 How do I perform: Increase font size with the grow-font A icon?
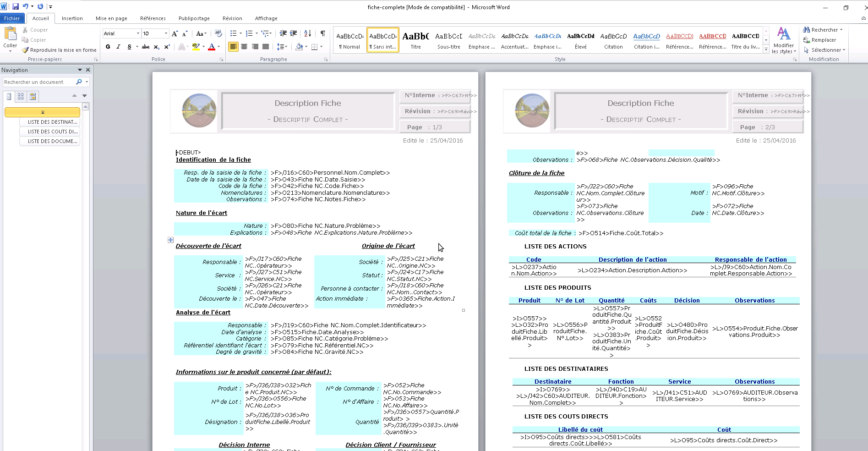click(x=175, y=33)
